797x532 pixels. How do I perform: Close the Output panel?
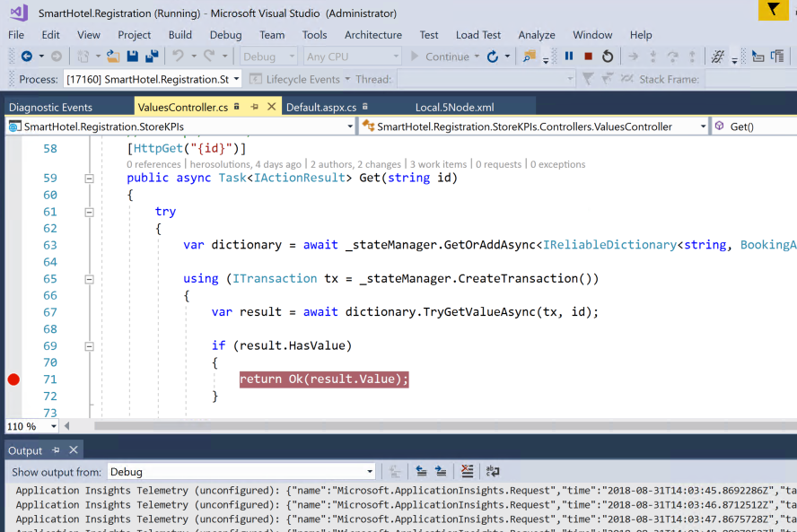(x=74, y=450)
